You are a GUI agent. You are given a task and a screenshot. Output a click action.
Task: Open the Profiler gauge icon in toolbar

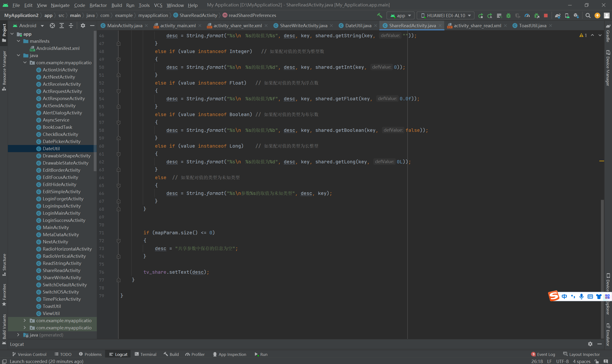[527, 16]
